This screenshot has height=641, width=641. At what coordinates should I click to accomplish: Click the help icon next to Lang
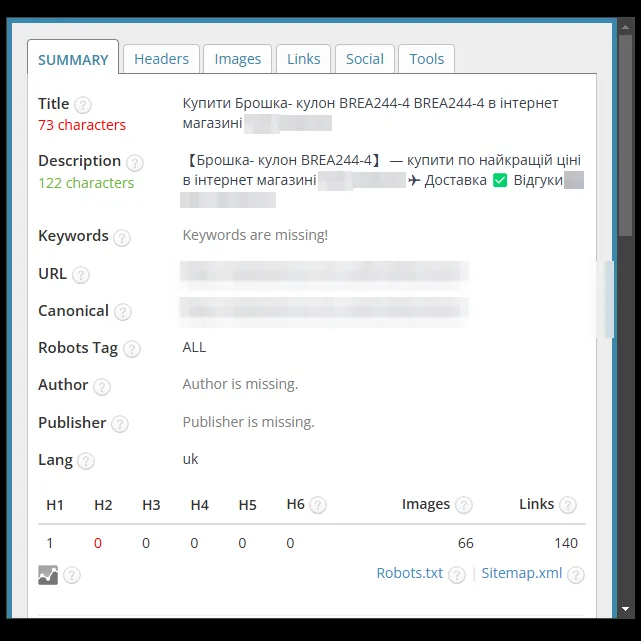click(x=86, y=461)
